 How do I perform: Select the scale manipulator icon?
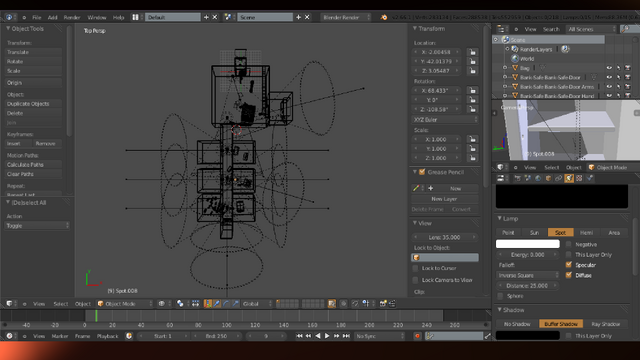coord(236,304)
